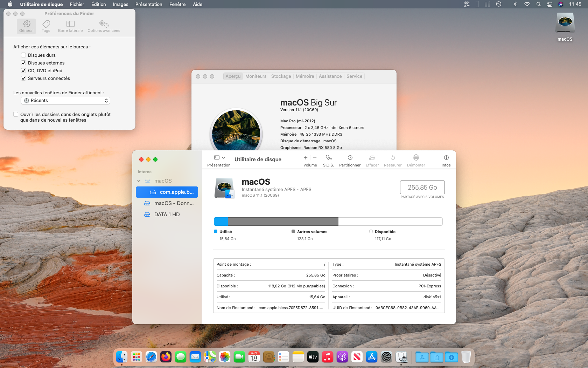The width and height of the screenshot is (588, 368).
Task: Switch to the Service tab in About This Mac
Action: [x=355, y=76]
